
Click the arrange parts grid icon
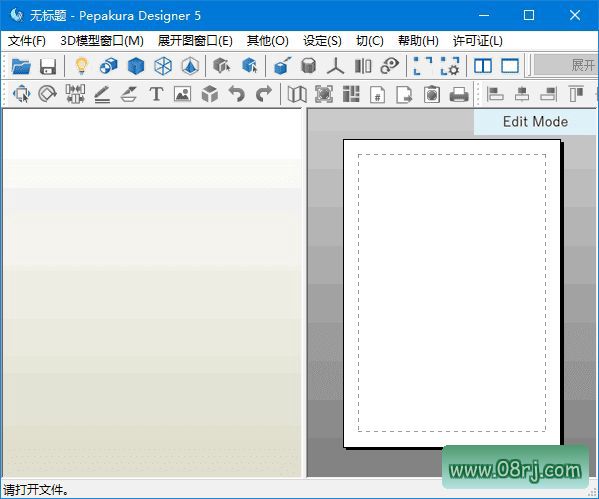tap(351, 94)
